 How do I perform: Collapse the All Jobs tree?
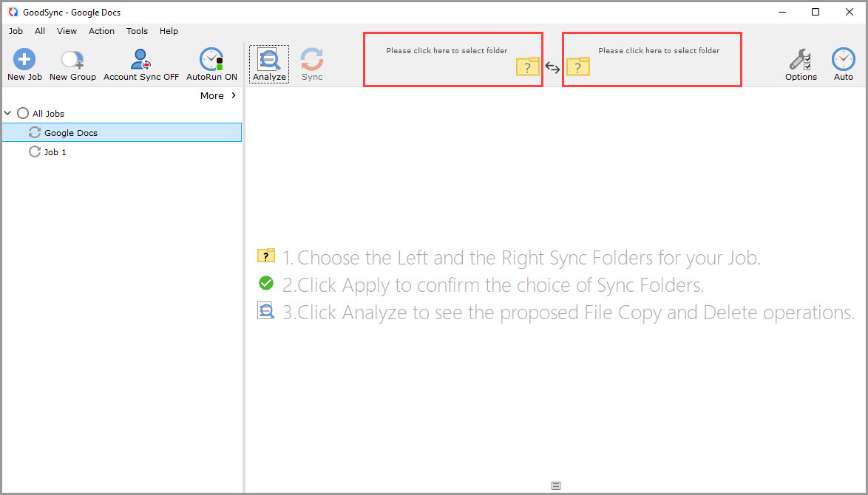pos(7,113)
